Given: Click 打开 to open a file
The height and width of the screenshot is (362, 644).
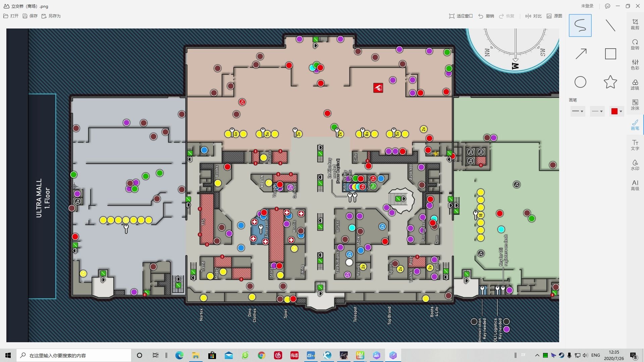Looking at the screenshot, I should [x=11, y=16].
